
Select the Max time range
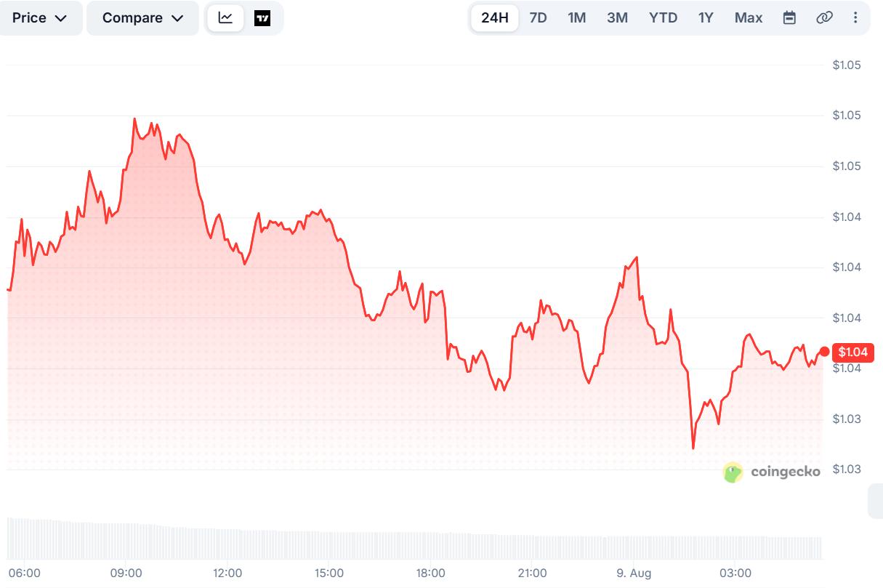tap(748, 18)
